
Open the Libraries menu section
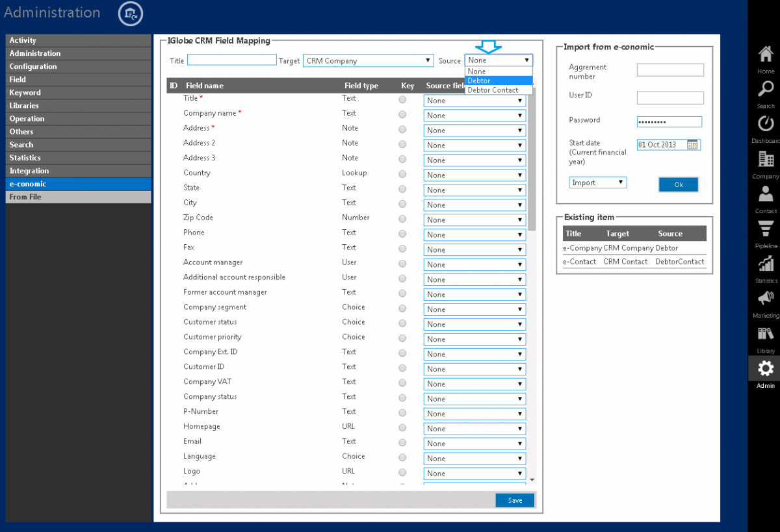click(79, 105)
